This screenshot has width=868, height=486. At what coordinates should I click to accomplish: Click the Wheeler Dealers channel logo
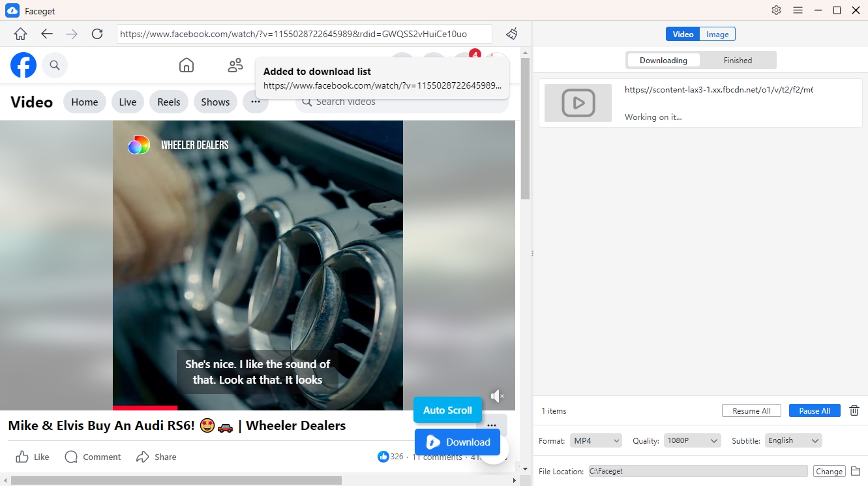138,145
